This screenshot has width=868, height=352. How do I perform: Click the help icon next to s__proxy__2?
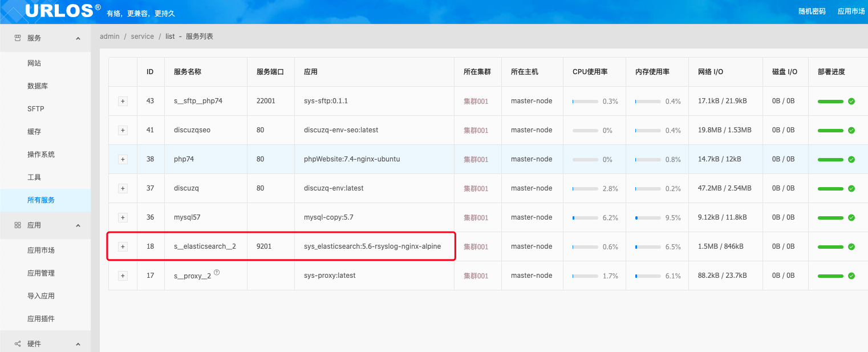coord(217,273)
